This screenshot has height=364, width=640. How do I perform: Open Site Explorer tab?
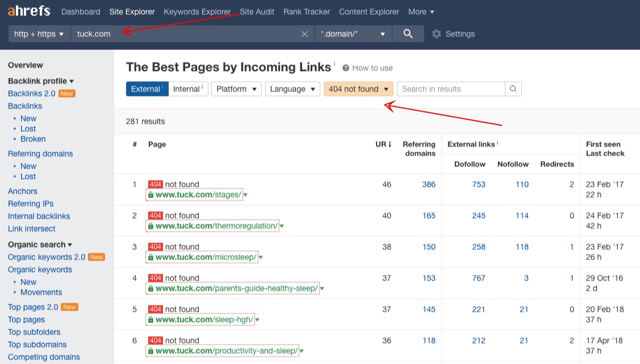point(132,12)
